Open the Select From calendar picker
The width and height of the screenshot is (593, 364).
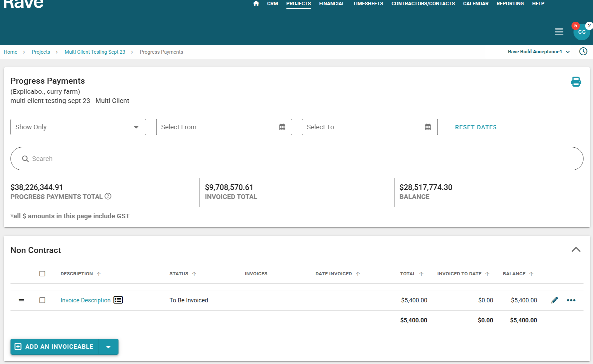tap(282, 127)
